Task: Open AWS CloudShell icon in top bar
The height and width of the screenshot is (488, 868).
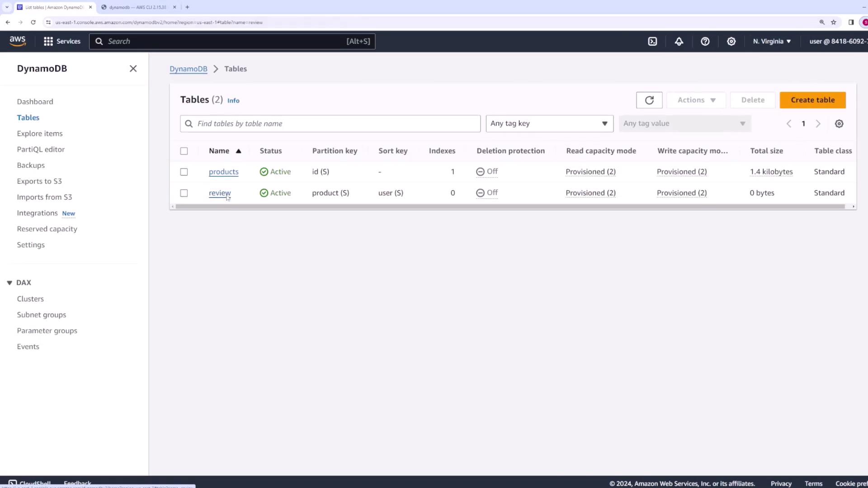Action: coord(652,41)
